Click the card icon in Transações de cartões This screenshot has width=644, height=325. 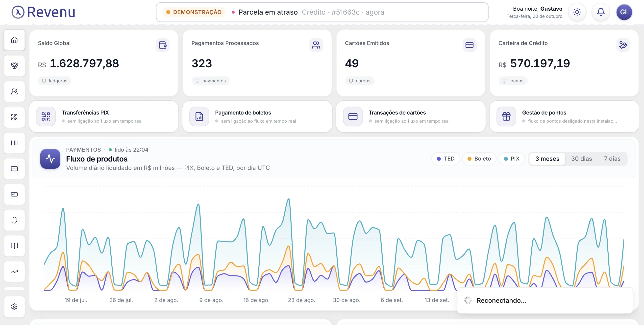click(x=353, y=116)
